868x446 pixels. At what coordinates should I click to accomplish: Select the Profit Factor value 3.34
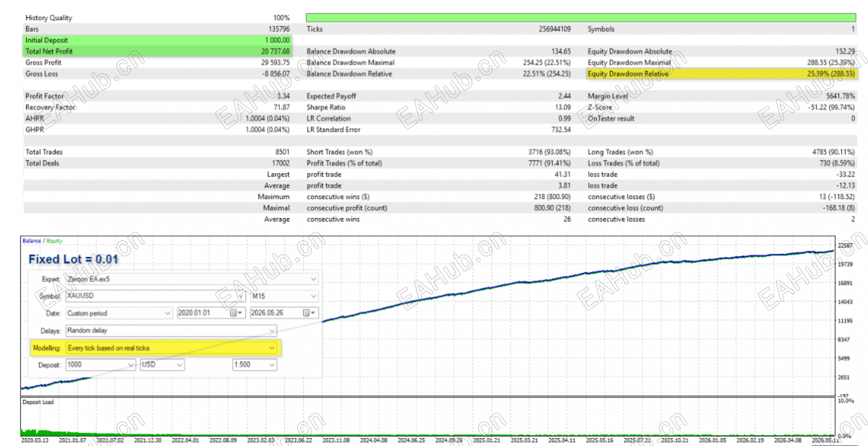click(x=283, y=96)
